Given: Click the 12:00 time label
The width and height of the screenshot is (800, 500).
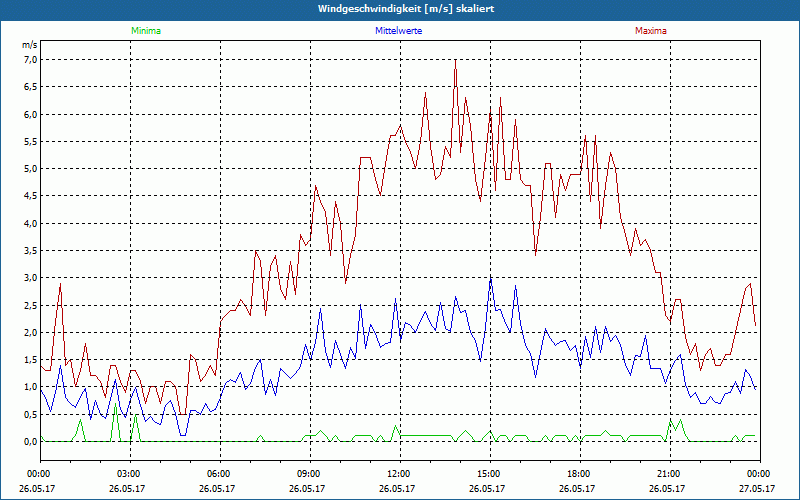Looking at the screenshot, I should point(401,474).
